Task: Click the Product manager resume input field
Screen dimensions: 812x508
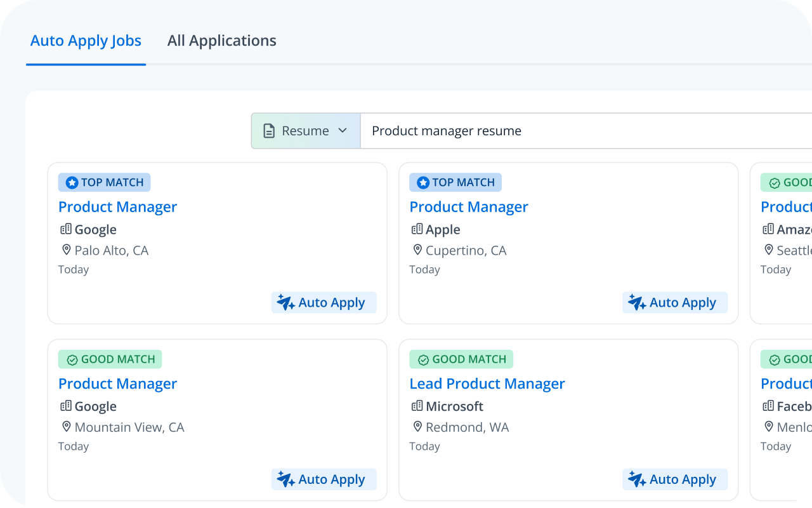Action: pyautogui.click(x=586, y=131)
